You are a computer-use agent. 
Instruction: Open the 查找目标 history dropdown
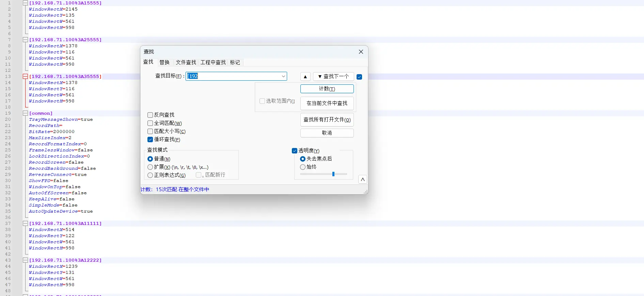tap(283, 76)
